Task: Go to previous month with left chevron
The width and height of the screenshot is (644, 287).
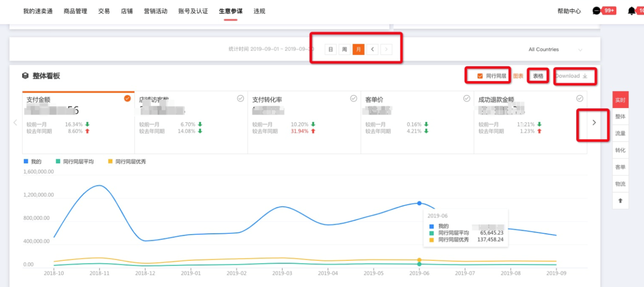Action: 372,49
